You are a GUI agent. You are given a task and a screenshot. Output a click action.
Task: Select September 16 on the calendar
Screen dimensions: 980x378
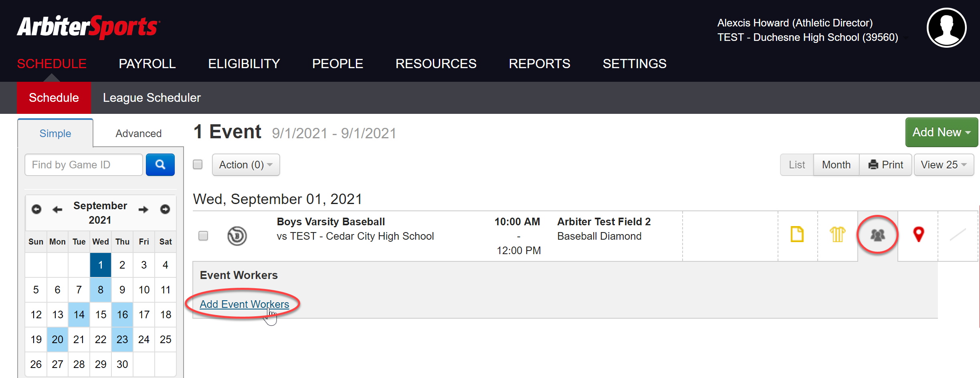point(122,315)
